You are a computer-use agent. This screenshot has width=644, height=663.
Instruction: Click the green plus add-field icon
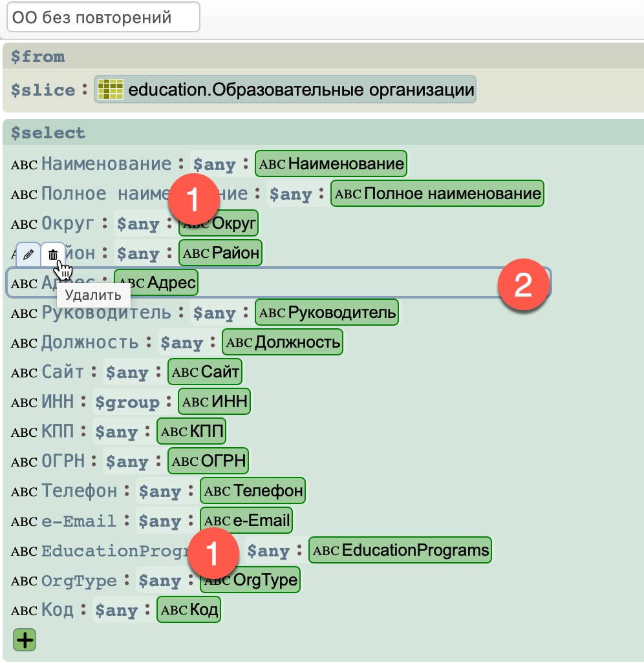point(25,640)
